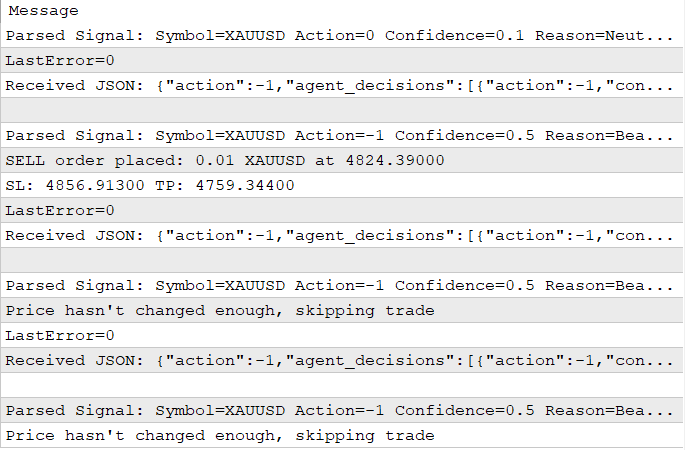Image resolution: width=685 pixels, height=450 pixels.
Task: Select the first Parsed Signal Action=-1 row
Action: (x=339, y=135)
